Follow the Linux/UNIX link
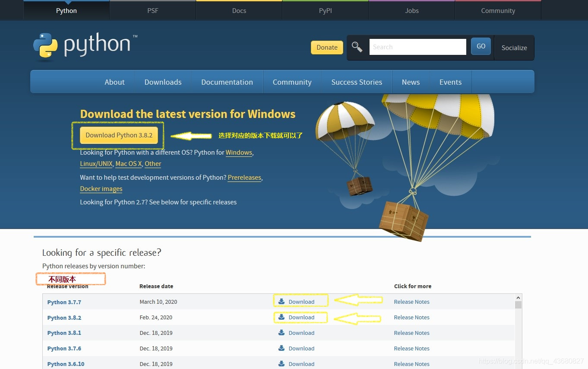 click(96, 164)
